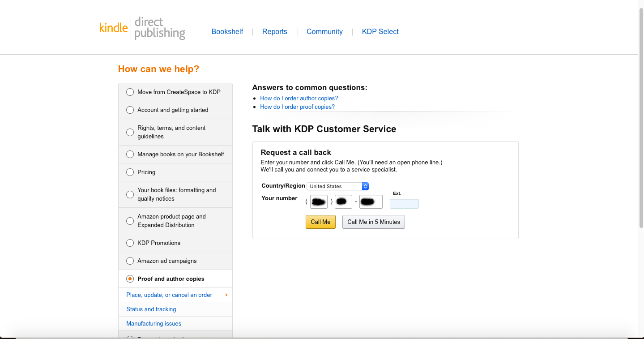644x339 pixels.
Task: Select Manage books on your Bookshelf
Action: 130,154
